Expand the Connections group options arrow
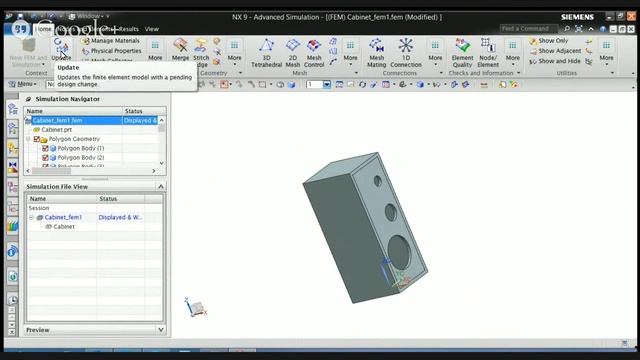The image size is (640, 360). [x=441, y=73]
